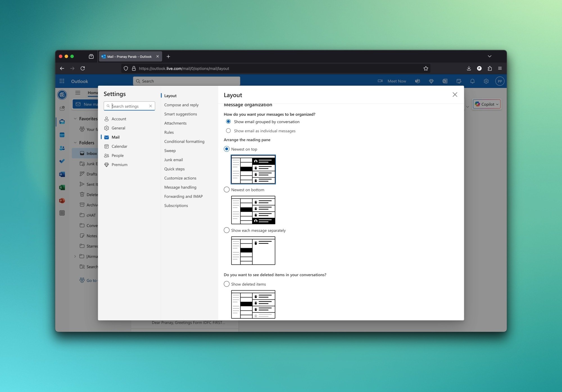Image resolution: width=562 pixels, height=392 pixels.
Task: Select Mail settings category
Action: coord(115,137)
